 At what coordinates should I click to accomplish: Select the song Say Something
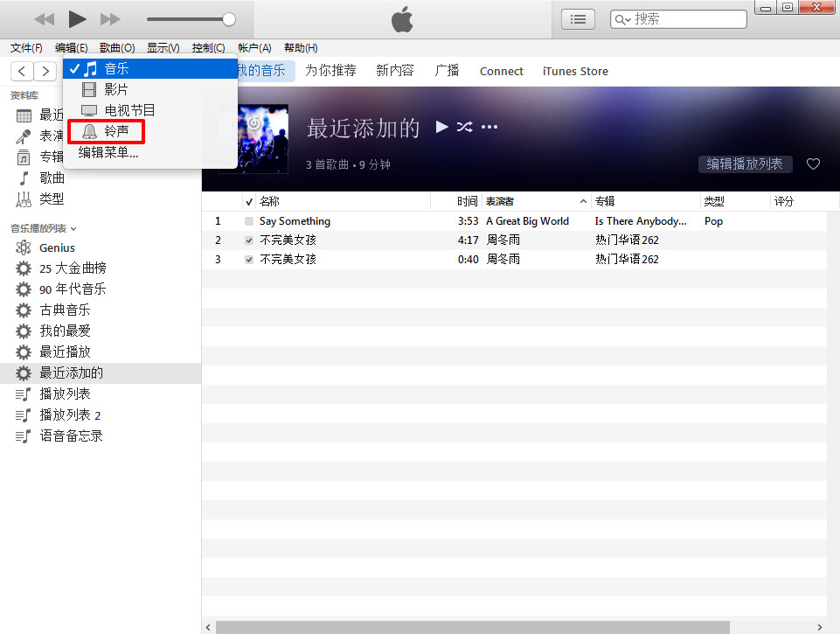(295, 221)
